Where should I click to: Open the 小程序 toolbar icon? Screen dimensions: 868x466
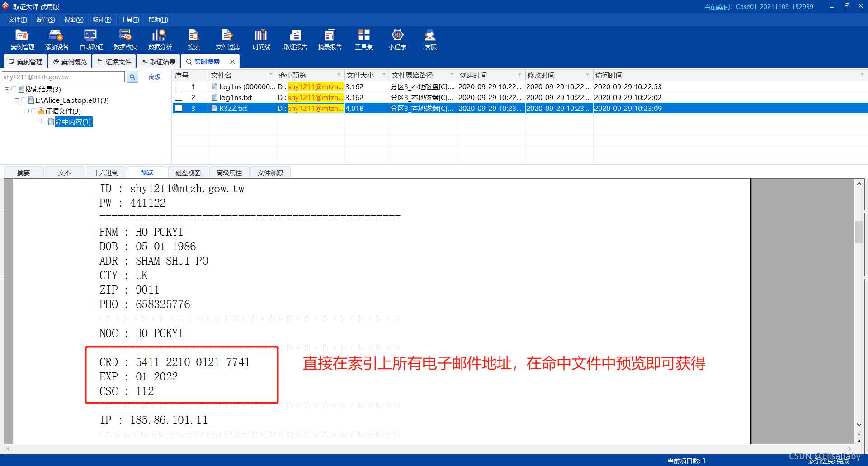click(x=397, y=40)
